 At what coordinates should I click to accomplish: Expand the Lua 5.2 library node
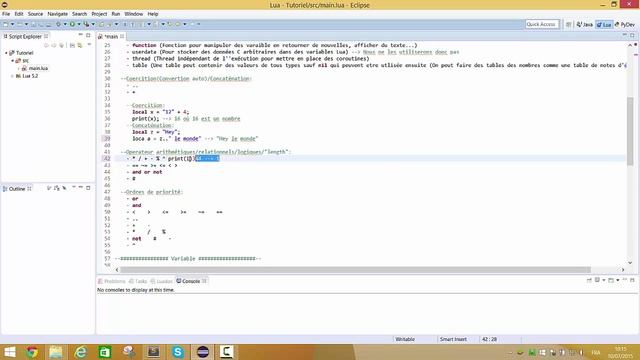12,76
